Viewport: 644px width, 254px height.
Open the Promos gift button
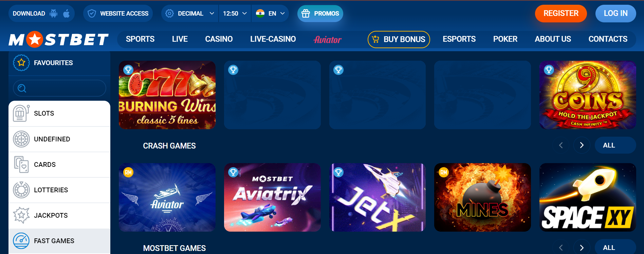click(320, 14)
